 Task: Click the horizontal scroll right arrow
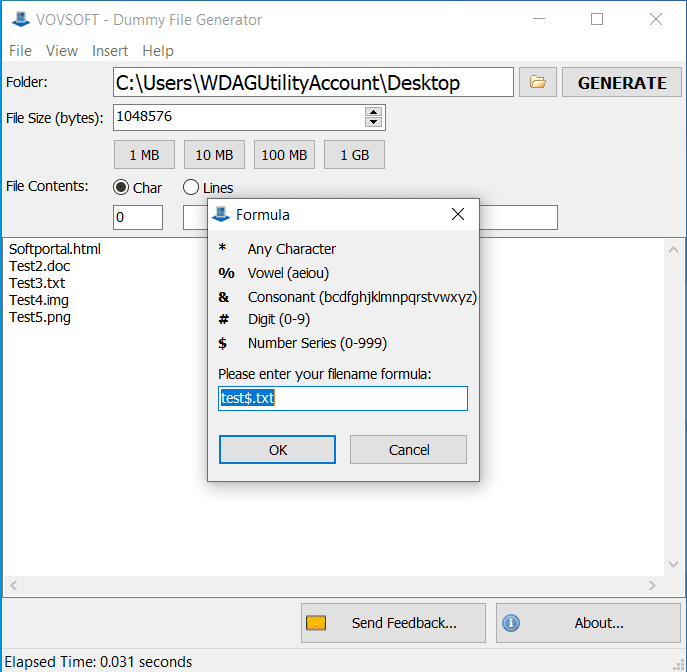(x=652, y=585)
